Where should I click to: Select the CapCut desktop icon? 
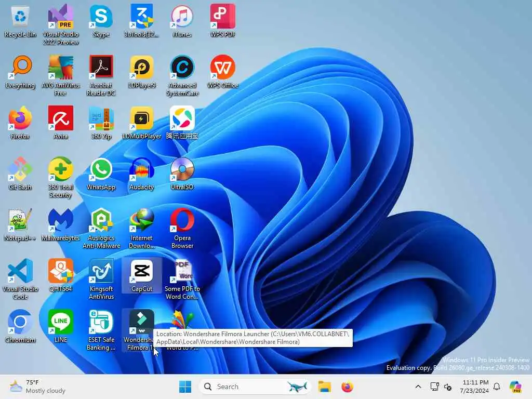(x=142, y=275)
